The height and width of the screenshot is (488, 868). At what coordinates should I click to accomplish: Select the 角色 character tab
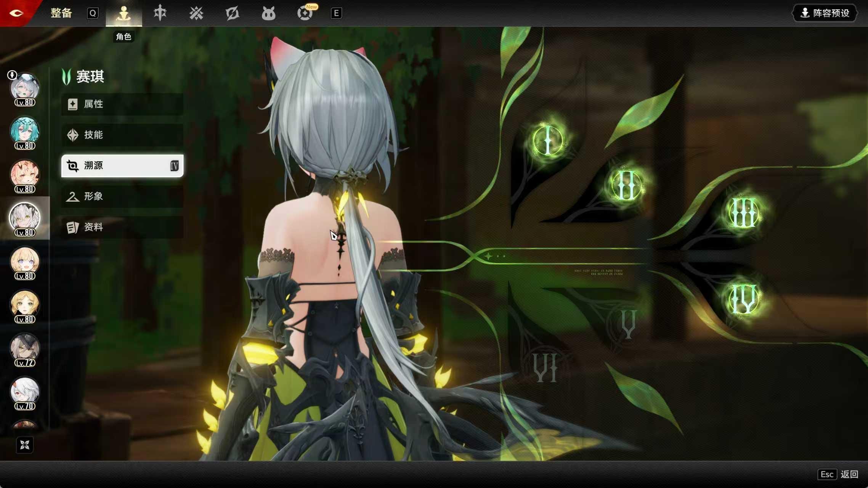pos(124,13)
